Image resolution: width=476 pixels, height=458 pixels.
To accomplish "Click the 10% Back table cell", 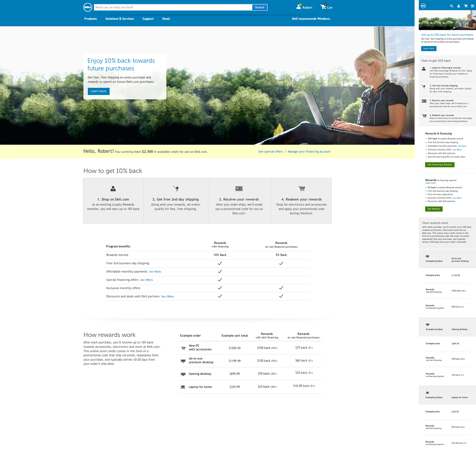I will [x=220, y=255].
